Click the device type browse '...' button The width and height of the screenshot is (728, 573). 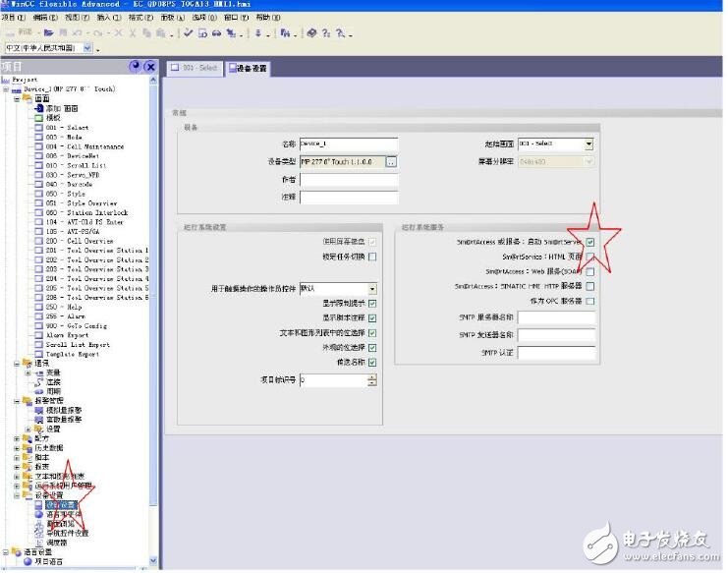pos(390,161)
